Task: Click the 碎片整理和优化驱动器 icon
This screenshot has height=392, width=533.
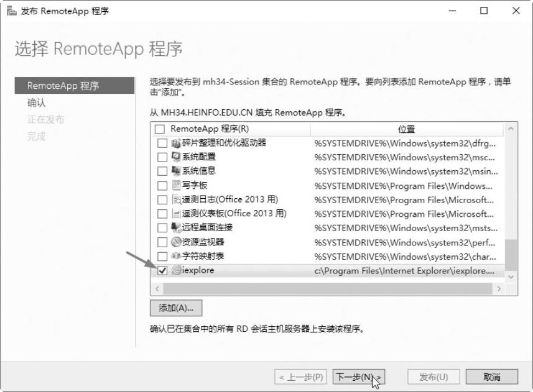Action: coord(176,144)
